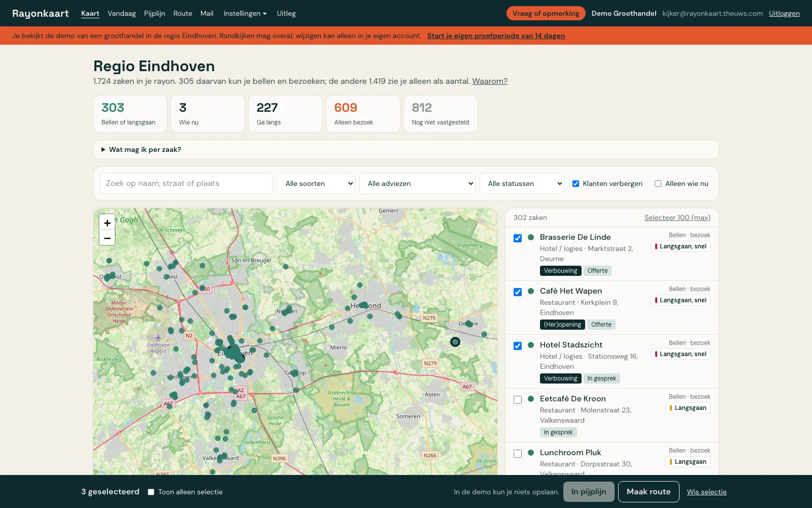Click the search field for naam, straat of plaats

[x=186, y=183]
